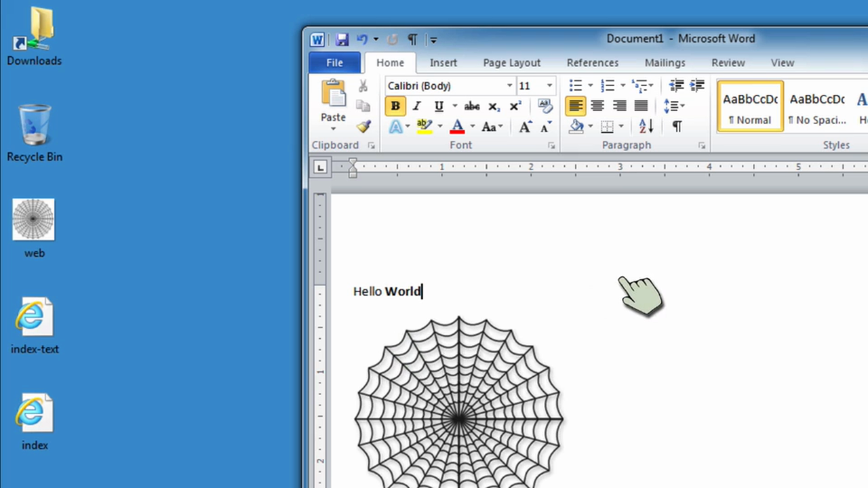Toggle italic formatting on
The image size is (868, 488).
416,106
